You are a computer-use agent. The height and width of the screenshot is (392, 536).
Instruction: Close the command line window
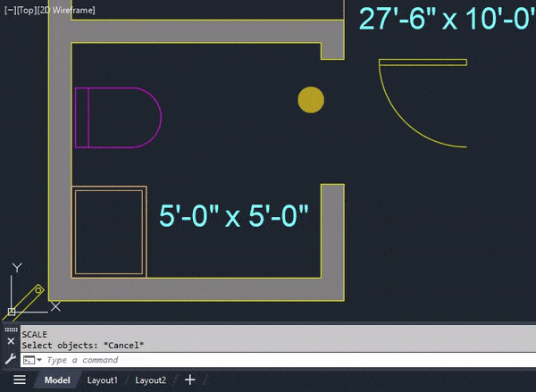(11, 341)
